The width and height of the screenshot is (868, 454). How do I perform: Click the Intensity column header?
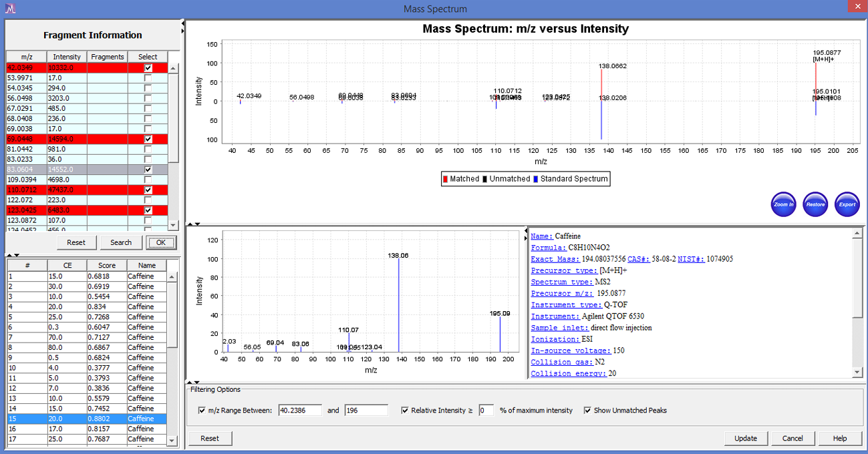(67, 57)
